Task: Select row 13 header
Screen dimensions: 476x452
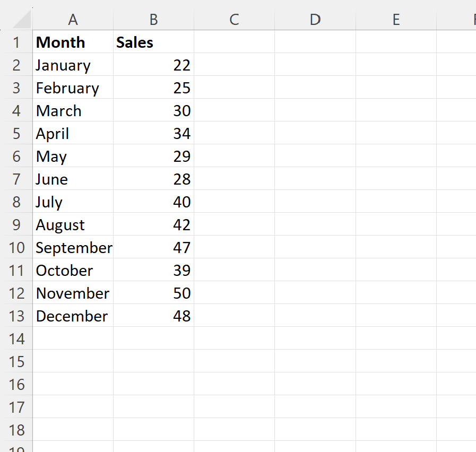Action: click(16, 316)
